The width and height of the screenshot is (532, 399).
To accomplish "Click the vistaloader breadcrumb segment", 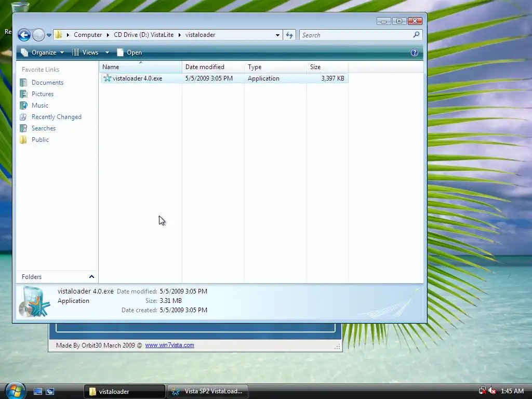I will [x=200, y=35].
